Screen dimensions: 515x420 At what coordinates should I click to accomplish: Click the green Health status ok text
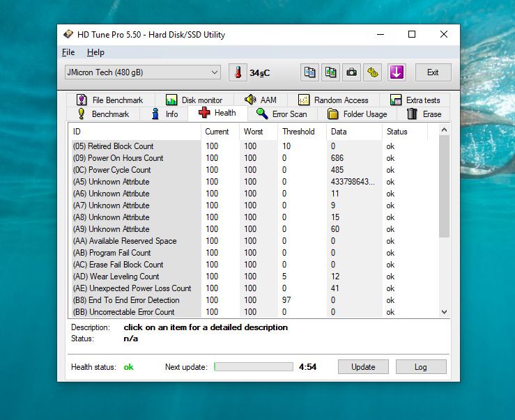tap(128, 367)
